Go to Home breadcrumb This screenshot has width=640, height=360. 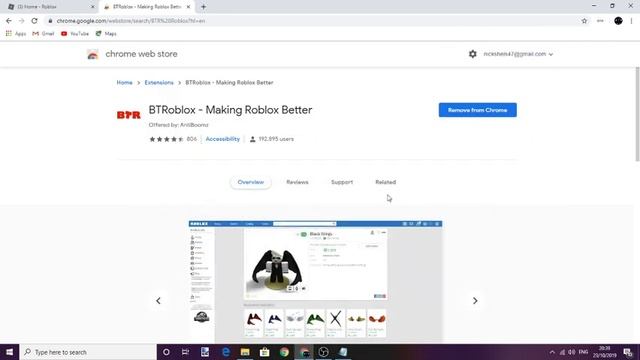124,82
